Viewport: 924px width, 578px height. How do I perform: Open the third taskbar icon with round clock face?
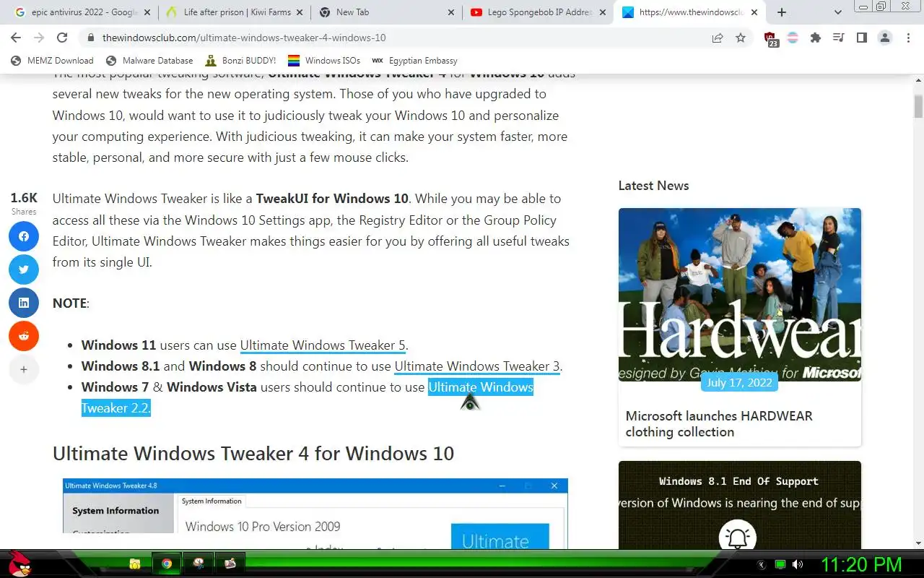point(199,564)
